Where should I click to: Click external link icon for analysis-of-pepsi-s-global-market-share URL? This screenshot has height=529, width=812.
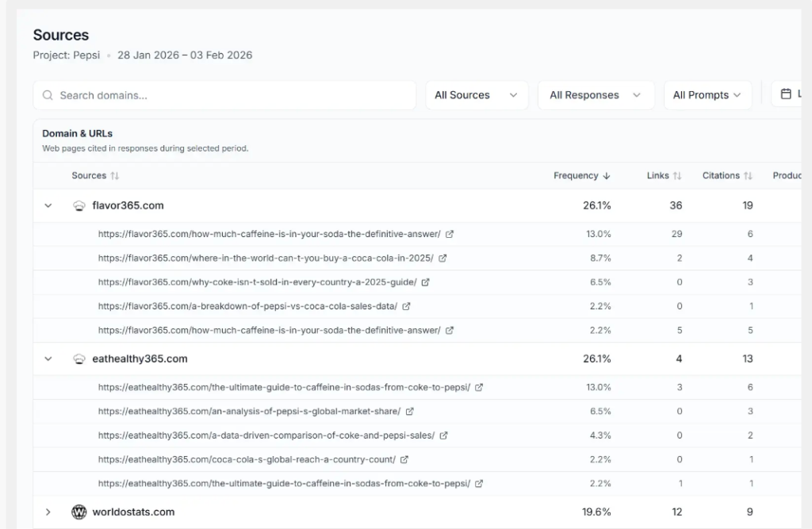(x=410, y=412)
